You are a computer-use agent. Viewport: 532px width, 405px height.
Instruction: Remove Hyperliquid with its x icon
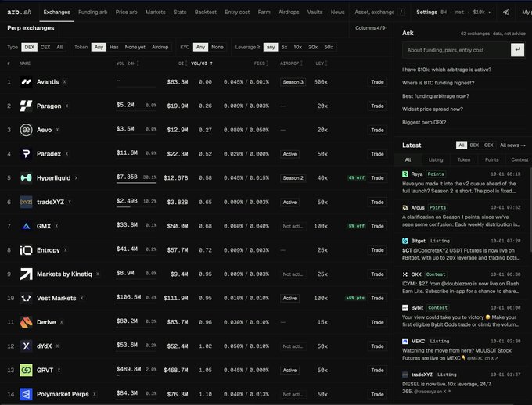point(77,177)
